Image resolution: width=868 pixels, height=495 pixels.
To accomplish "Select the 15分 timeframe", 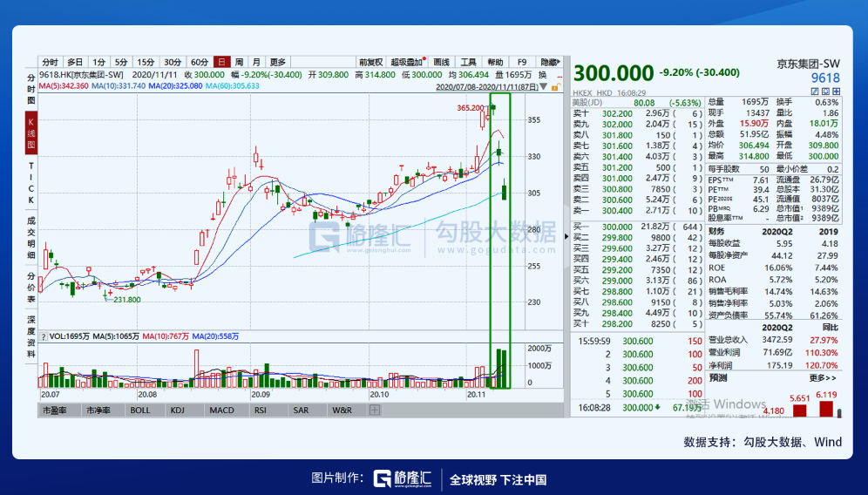I will tap(146, 62).
